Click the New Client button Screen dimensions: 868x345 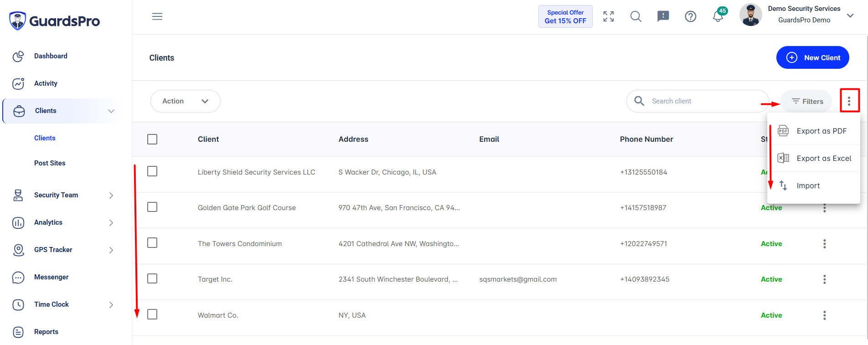click(812, 57)
